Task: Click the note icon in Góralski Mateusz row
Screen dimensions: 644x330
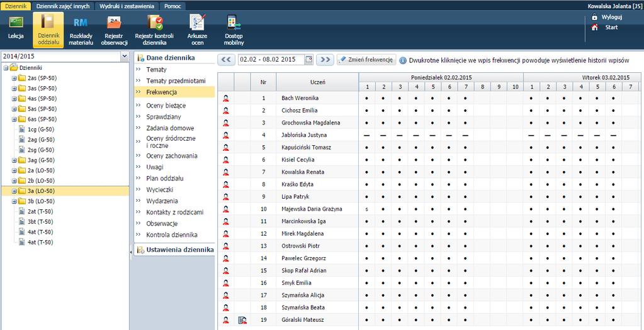Action: tap(242, 320)
